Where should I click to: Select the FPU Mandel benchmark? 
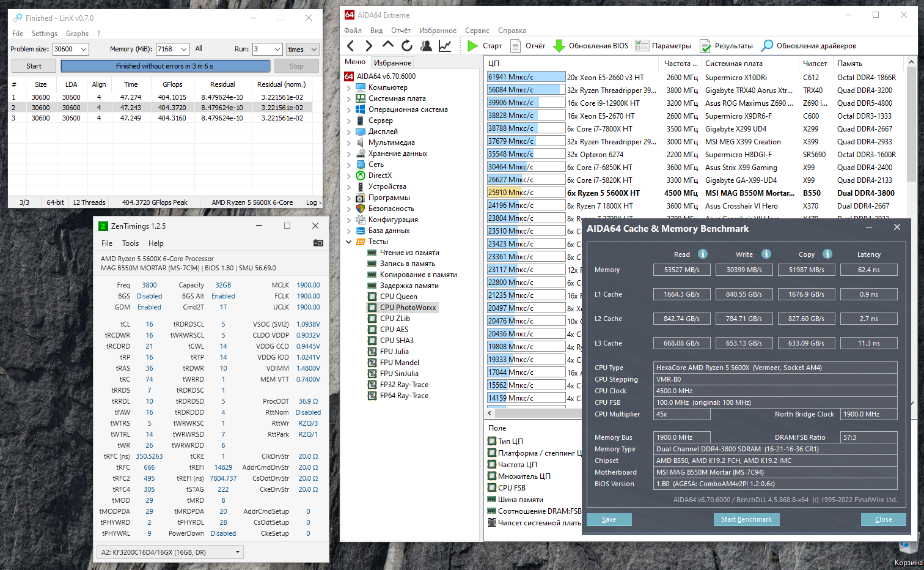[x=400, y=363]
